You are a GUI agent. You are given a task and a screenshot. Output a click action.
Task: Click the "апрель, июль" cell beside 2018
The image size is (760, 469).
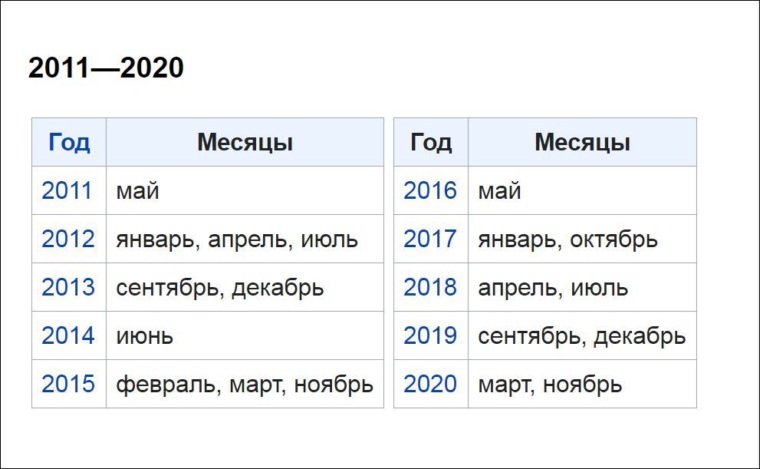552,287
